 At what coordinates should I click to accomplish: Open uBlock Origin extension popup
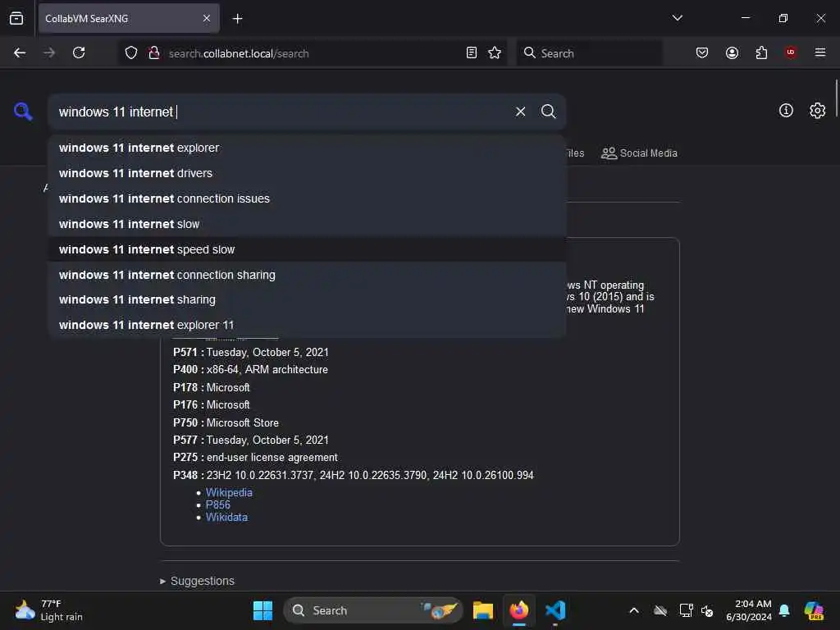click(x=791, y=52)
